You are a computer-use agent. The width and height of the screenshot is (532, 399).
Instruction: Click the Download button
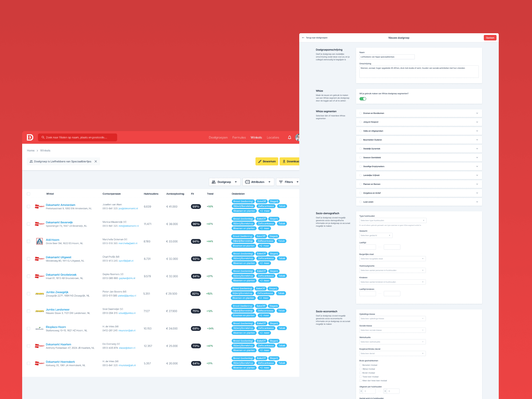[x=290, y=162]
